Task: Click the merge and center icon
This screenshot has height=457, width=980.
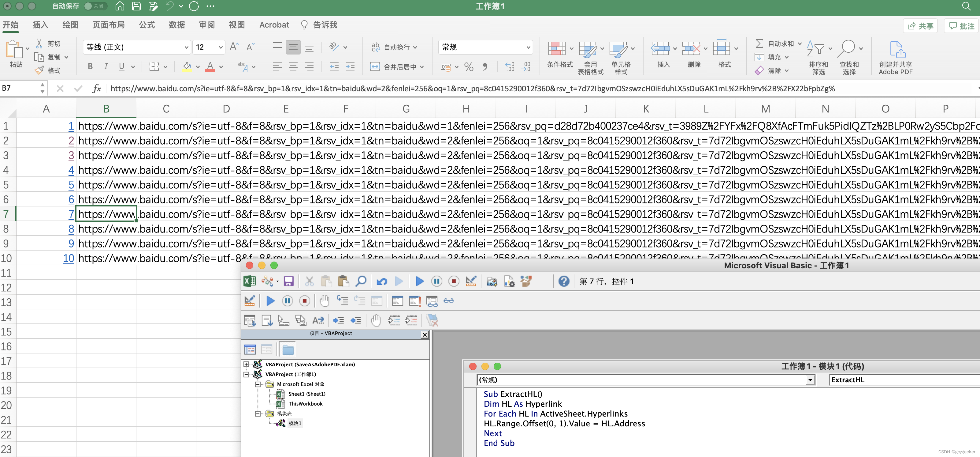Action: (375, 67)
